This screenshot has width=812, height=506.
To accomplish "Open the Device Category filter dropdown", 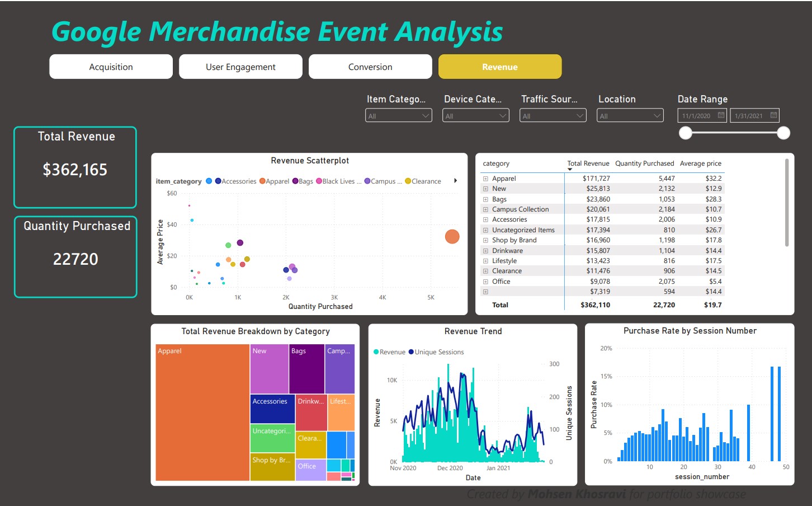I will coord(476,116).
